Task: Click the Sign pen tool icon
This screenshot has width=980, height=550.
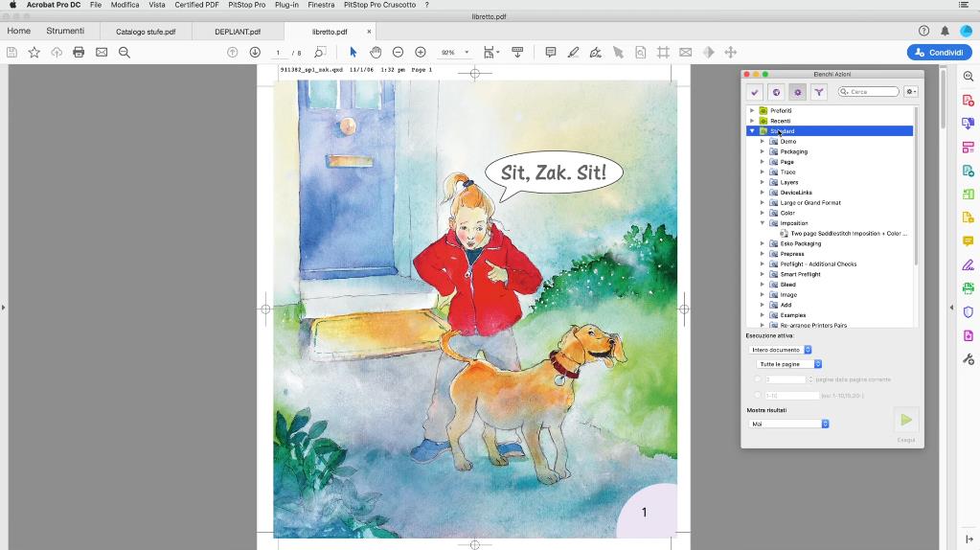Action: click(x=596, y=53)
